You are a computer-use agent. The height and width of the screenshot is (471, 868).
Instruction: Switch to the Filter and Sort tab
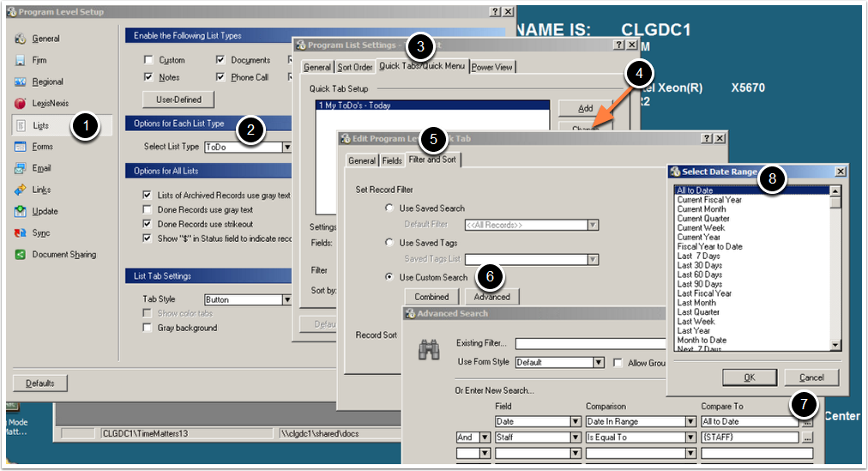tap(432, 160)
